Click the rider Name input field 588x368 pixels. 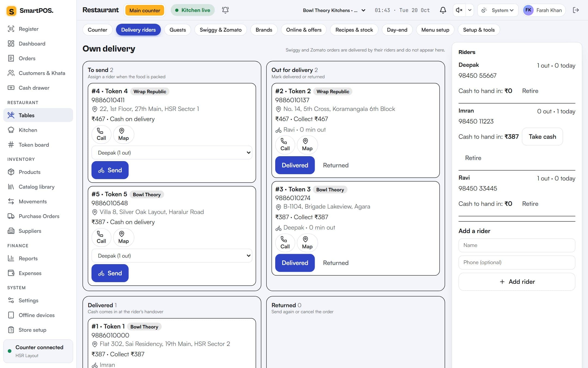coord(517,245)
